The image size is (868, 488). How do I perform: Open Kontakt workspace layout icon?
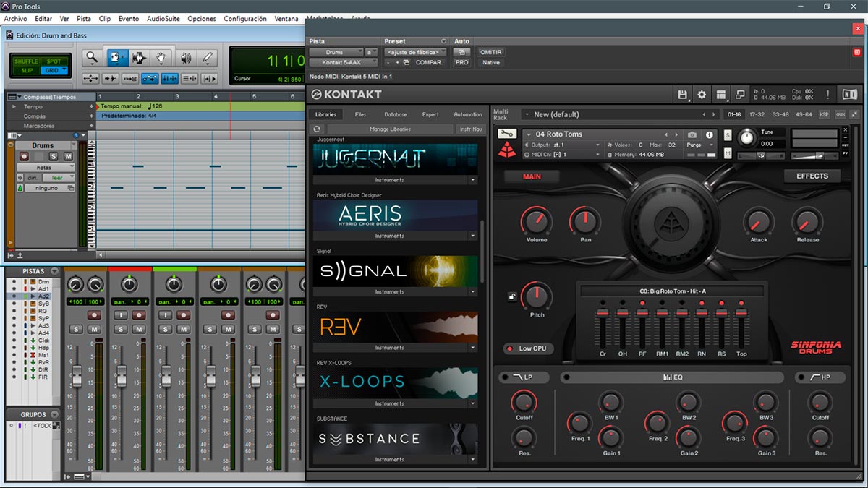[x=720, y=95]
